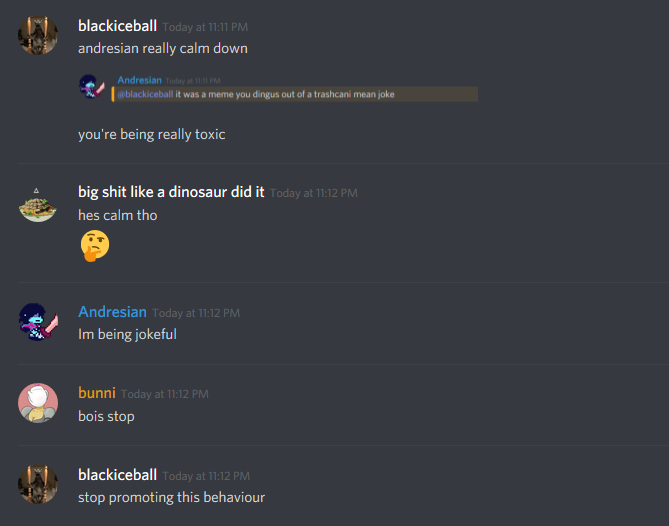Viewport: 669px width, 526px height.
Task: Click the @blackiceball mention in quote
Action: pos(145,94)
